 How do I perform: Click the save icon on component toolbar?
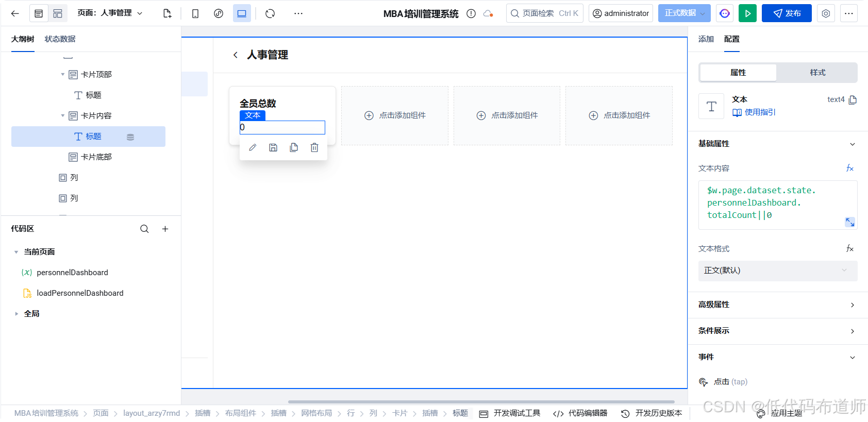[273, 148]
